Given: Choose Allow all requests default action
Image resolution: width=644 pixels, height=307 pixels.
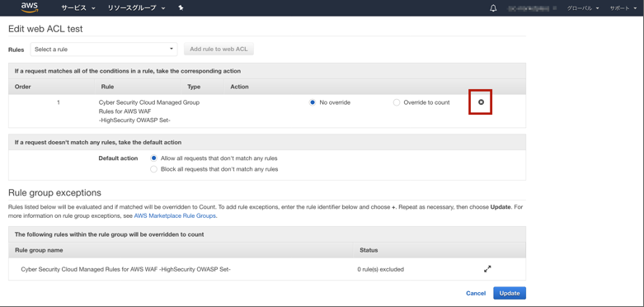Looking at the screenshot, I should pyautogui.click(x=154, y=158).
